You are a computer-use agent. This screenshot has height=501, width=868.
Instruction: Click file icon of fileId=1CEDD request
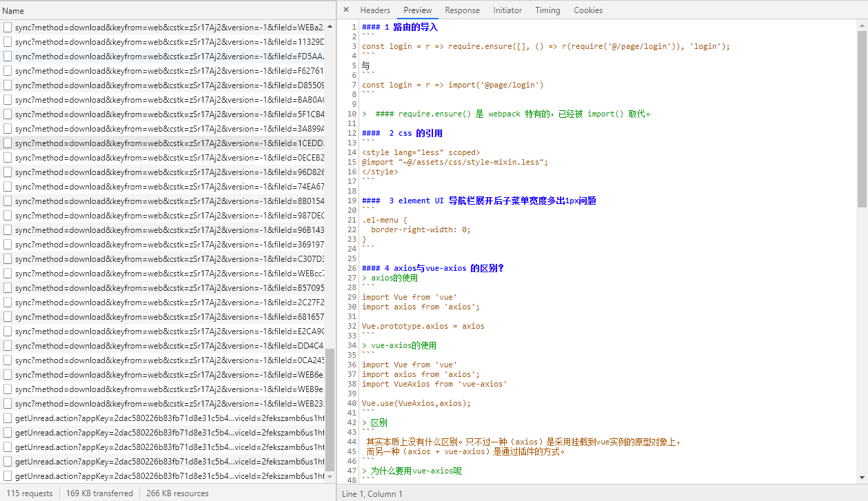pos(8,143)
